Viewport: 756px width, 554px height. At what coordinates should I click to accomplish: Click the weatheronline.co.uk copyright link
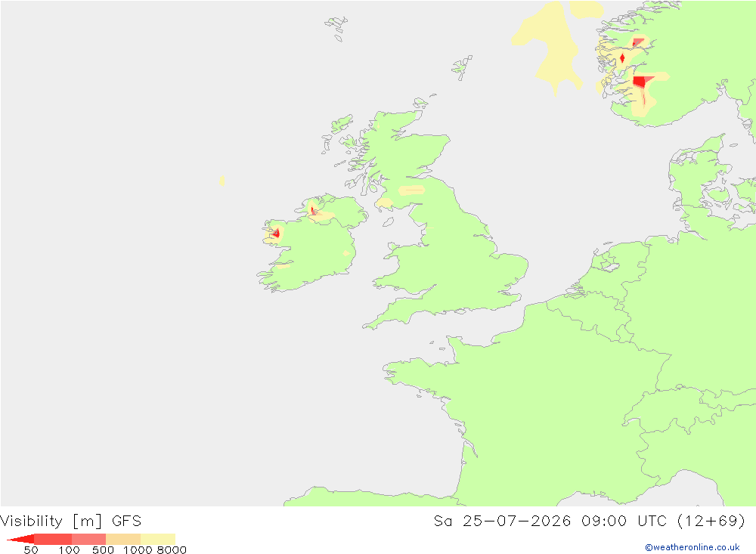(692, 547)
